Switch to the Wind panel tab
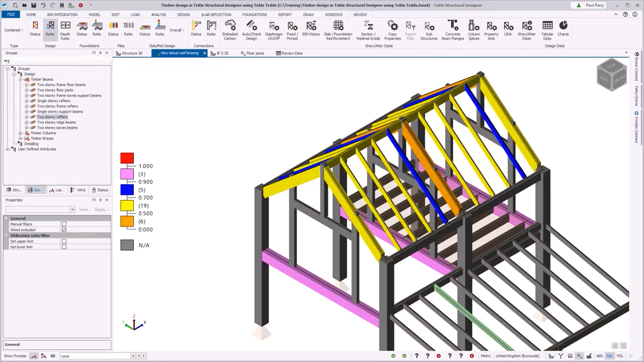Image resolution: width=644 pixels, height=362 pixels. tap(78, 190)
